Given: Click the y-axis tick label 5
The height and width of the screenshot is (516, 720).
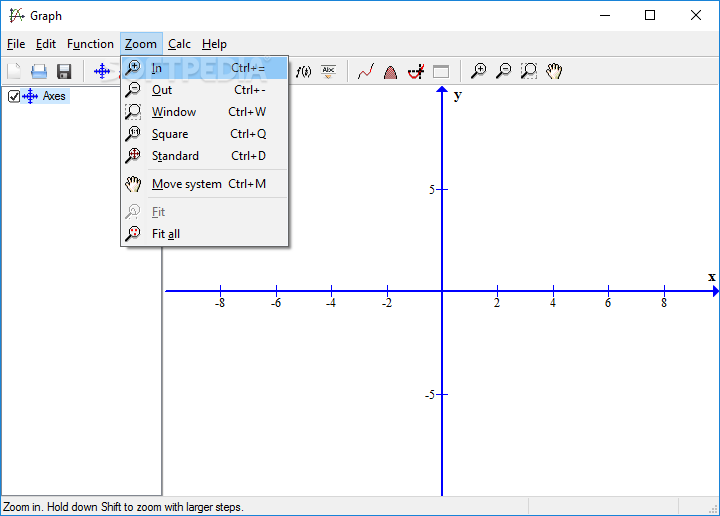Looking at the screenshot, I should [x=432, y=190].
